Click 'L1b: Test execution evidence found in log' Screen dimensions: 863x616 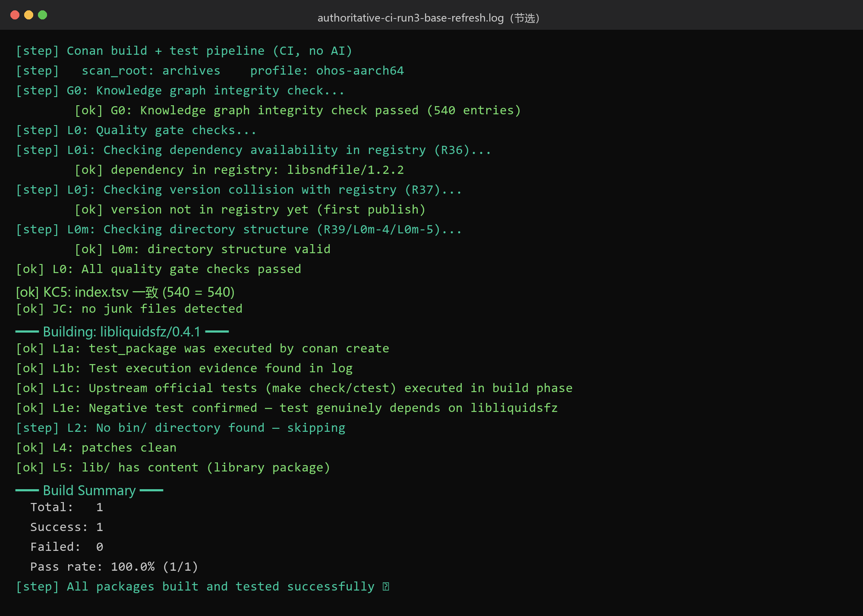pos(184,368)
